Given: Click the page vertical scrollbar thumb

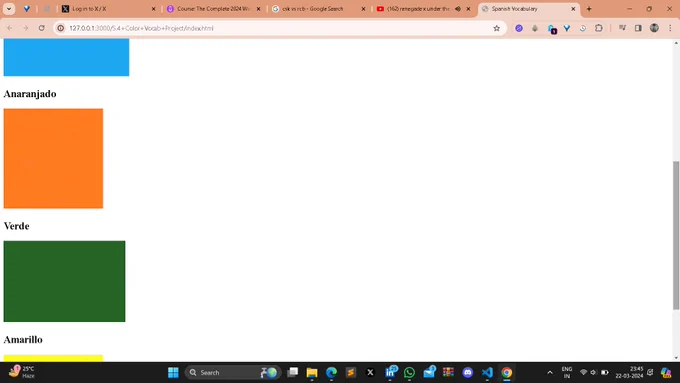Looking at the screenshot, I should pos(676,235).
